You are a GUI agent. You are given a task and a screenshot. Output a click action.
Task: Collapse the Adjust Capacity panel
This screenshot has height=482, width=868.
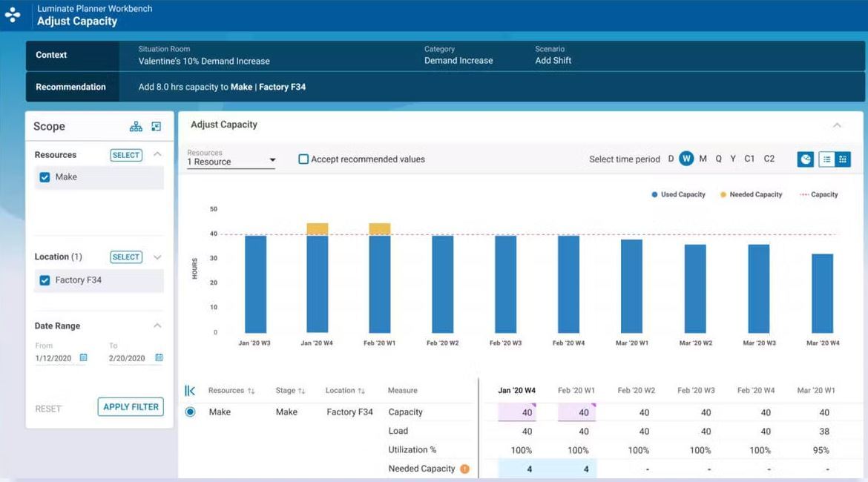coord(837,125)
